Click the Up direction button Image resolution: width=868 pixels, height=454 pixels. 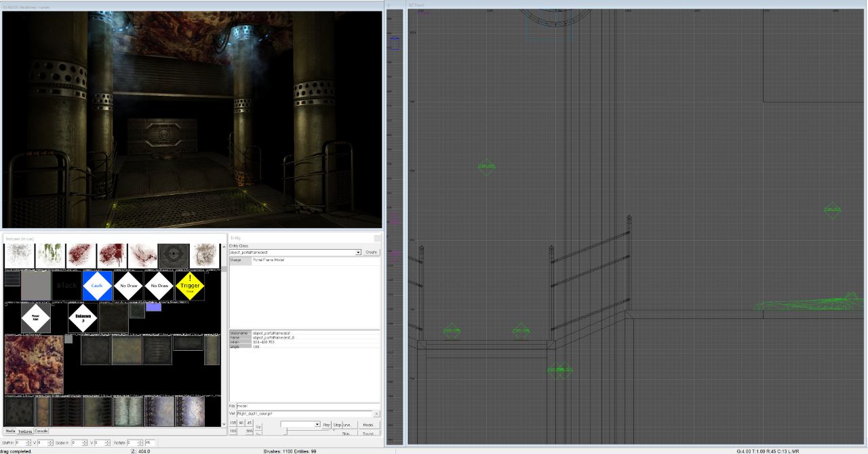pyautogui.click(x=258, y=427)
